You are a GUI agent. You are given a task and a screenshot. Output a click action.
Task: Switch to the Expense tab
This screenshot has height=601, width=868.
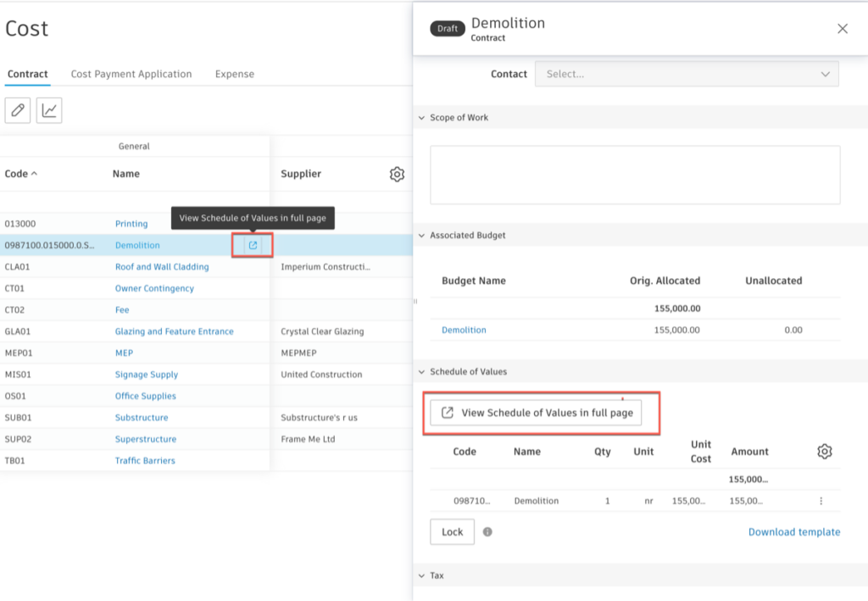tap(235, 74)
